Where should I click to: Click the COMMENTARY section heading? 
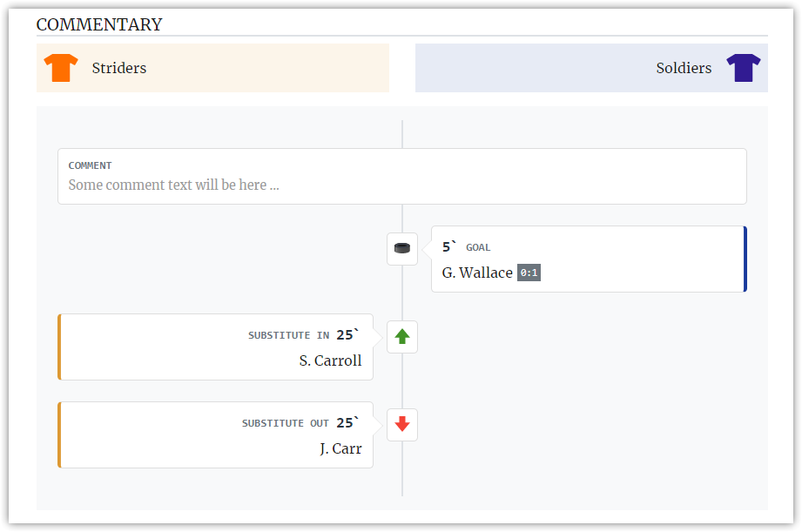point(99,24)
